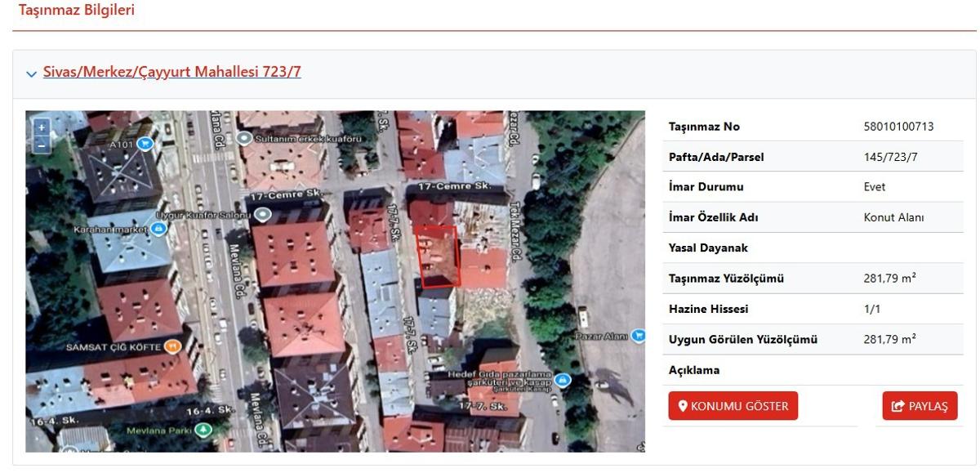
Task: Select the Sultanım erkek kuaförü map pin
Action: pyautogui.click(x=244, y=139)
